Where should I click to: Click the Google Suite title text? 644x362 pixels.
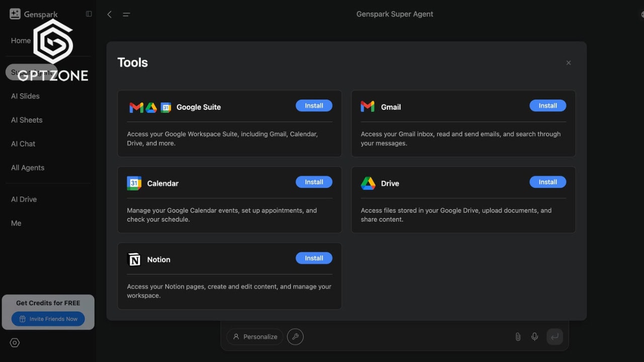199,107
